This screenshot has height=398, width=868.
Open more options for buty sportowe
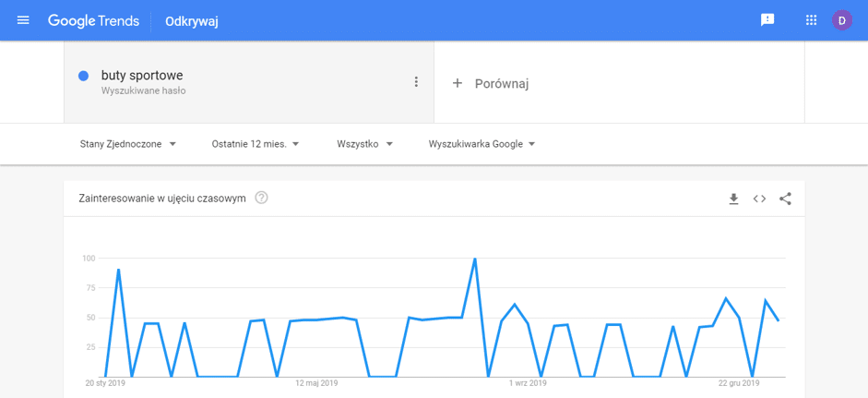point(416,82)
